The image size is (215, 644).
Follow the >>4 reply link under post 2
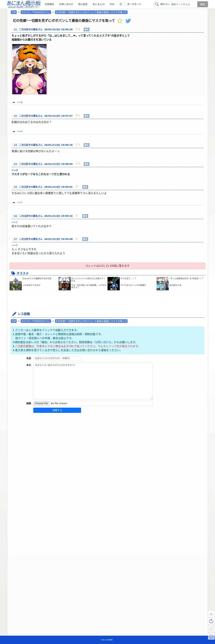[x=20, y=132]
